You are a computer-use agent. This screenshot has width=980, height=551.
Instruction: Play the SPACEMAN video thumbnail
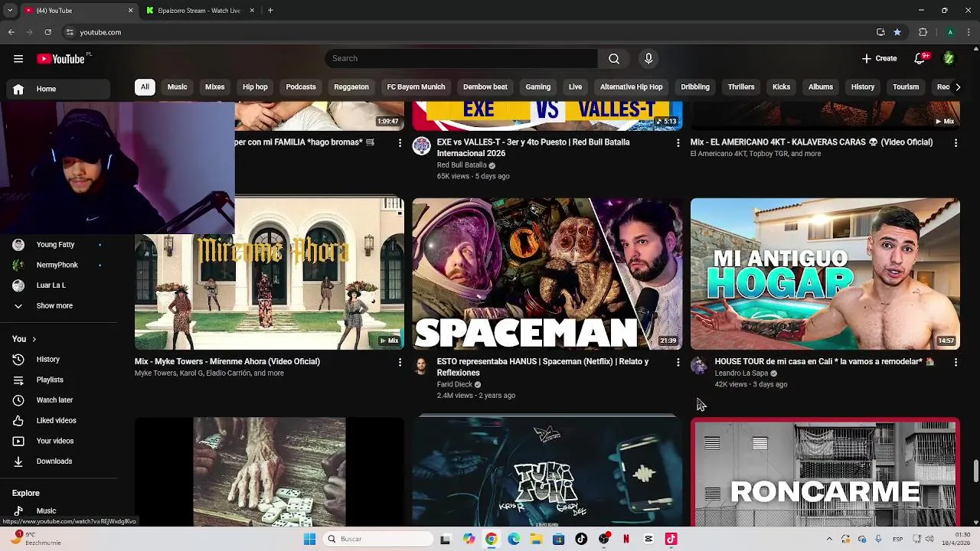pyautogui.click(x=547, y=274)
